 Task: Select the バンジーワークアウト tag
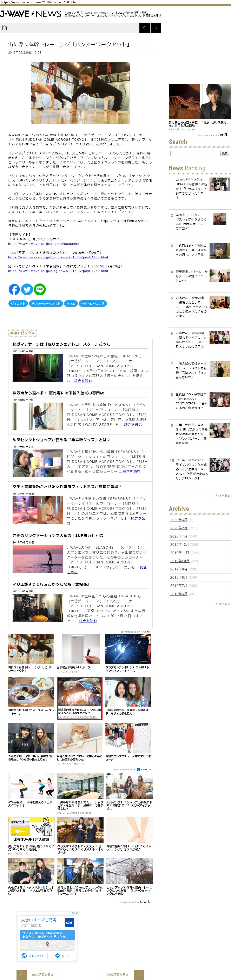(46, 304)
